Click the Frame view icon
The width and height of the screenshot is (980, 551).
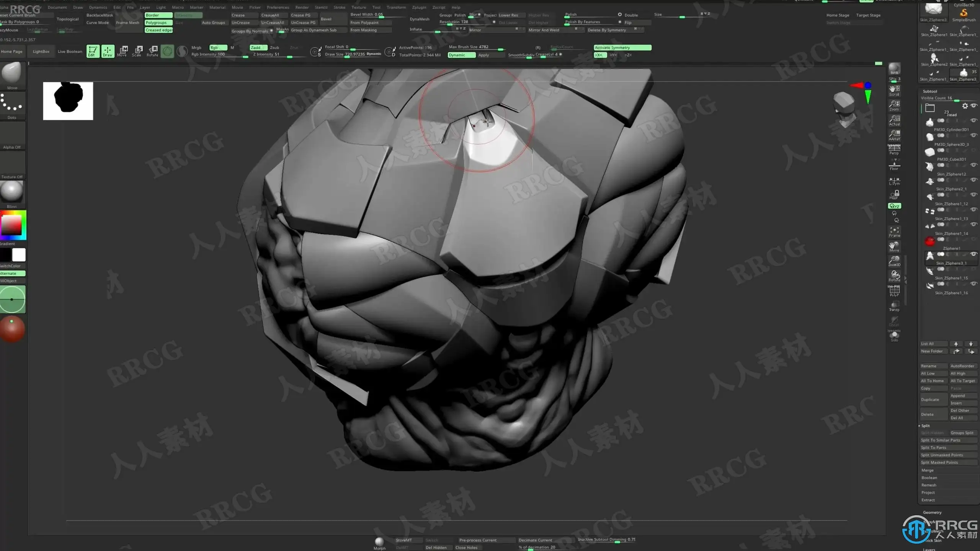894,232
